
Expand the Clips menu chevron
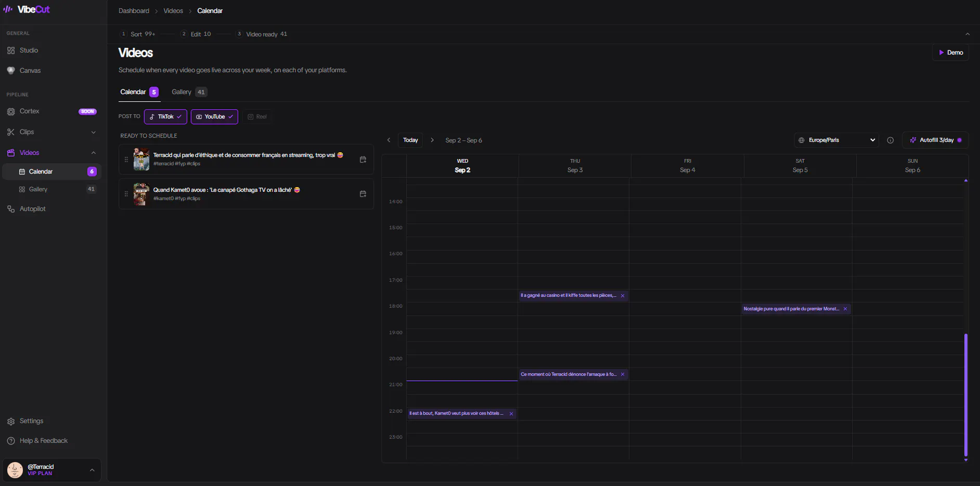tap(94, 132)
